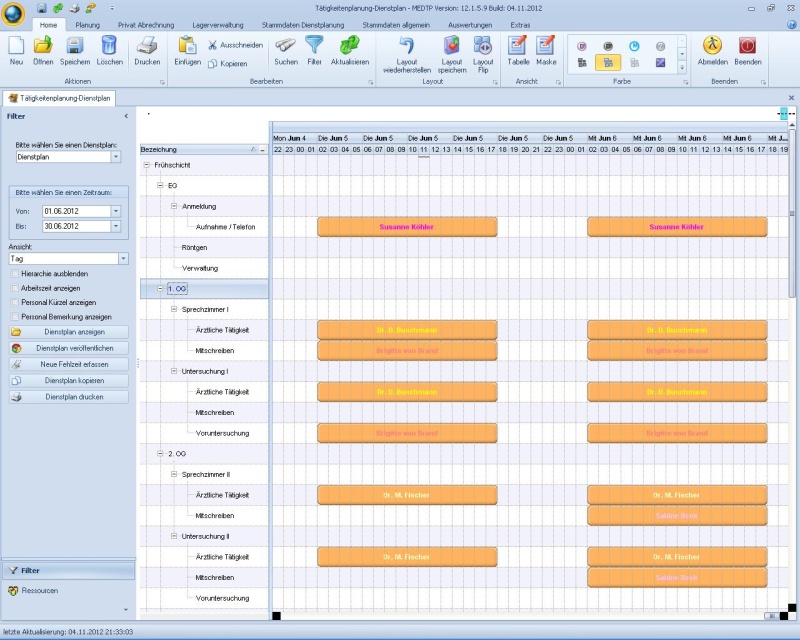Image resolution: width=800 pixels, height=640 pixels.
Task: Click the Neu (new) icon
Action: pos(16,49)
